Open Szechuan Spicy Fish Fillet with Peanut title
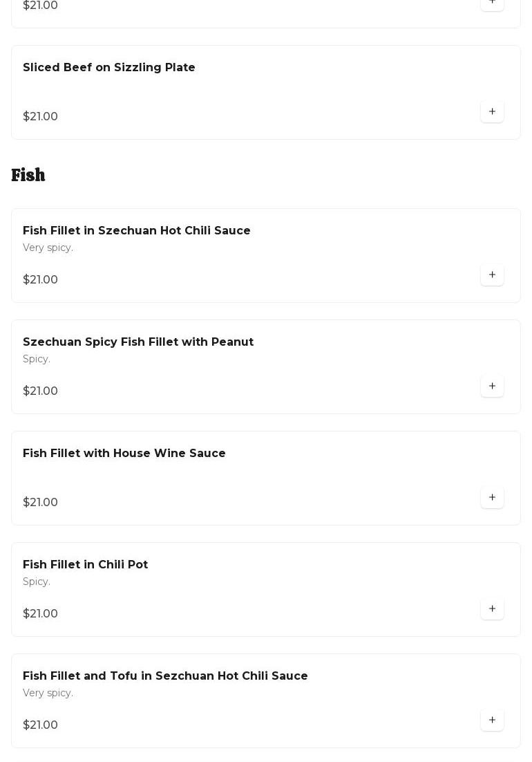This screenshot has width=532, height=762. click(x=138, y=342)
